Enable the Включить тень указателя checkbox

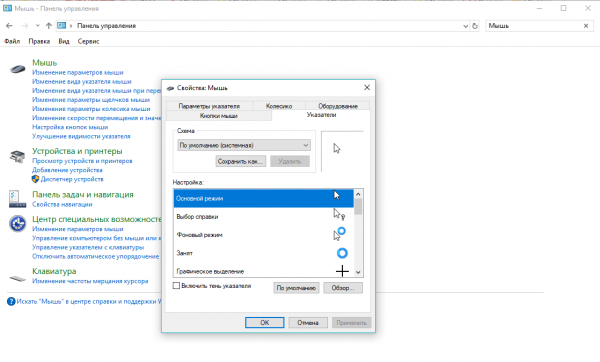pyautogui.click(x=176, y=285)
